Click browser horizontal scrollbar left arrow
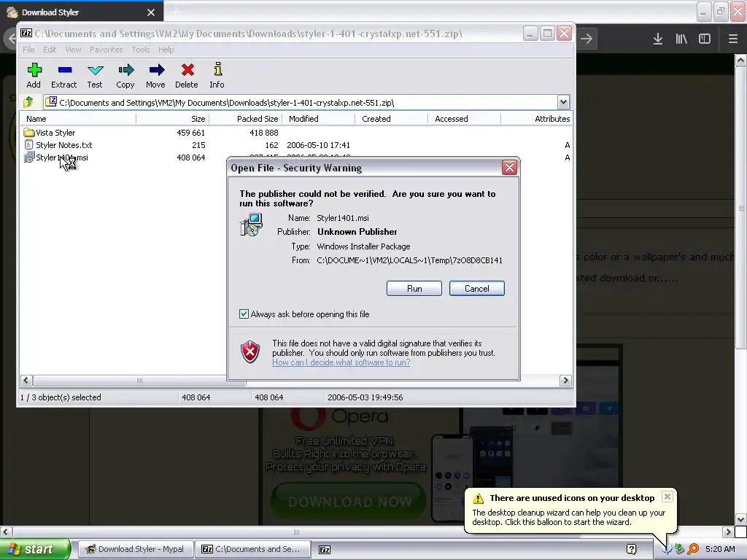The height and width of the screenshot is (560, 747). coord(6,532)
